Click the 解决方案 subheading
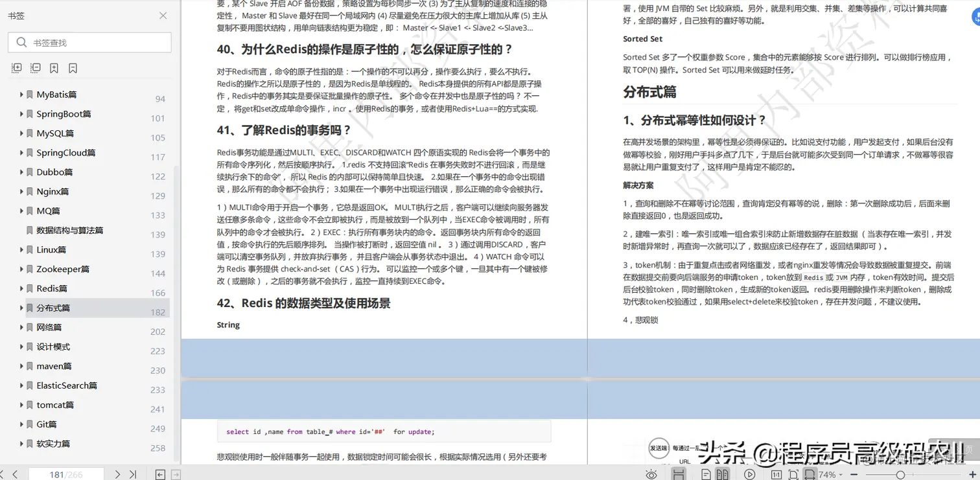Image resolution: width=980 pixels, height=480 pixels. 638,185
